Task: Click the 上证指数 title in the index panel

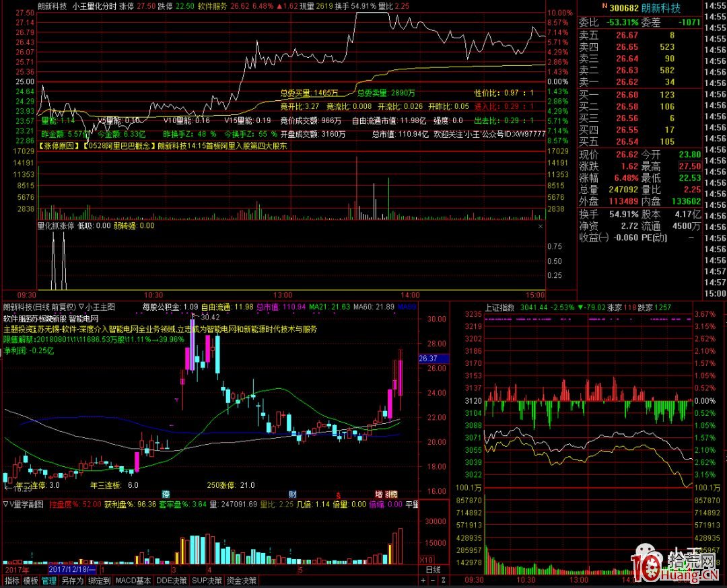Action: (499, 307)
